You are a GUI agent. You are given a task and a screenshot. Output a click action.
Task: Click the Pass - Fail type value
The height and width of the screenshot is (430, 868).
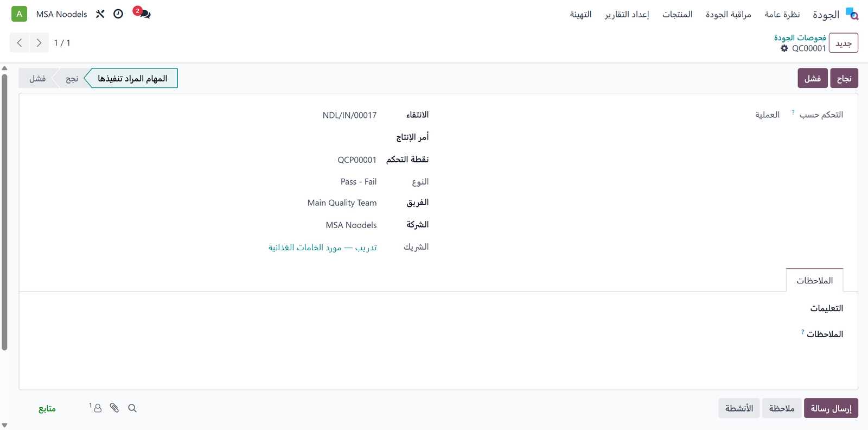[359, 181]
